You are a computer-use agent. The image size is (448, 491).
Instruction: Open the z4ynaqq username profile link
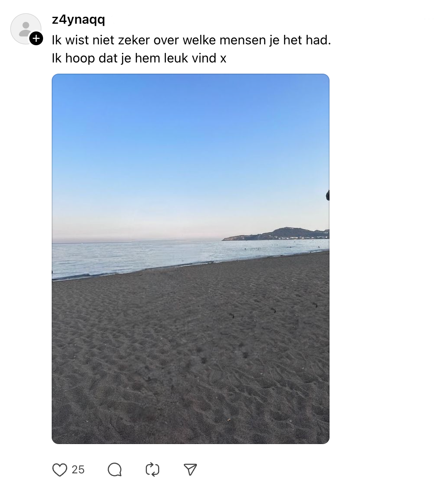click(78, 20)
